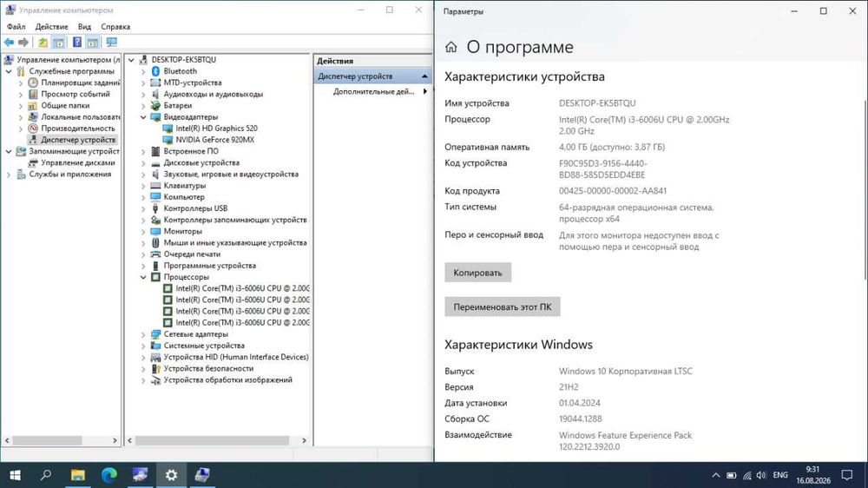868x488 pixels.
Task: Click the Контроллеры USB icon
Action: [x=155, y=208]
